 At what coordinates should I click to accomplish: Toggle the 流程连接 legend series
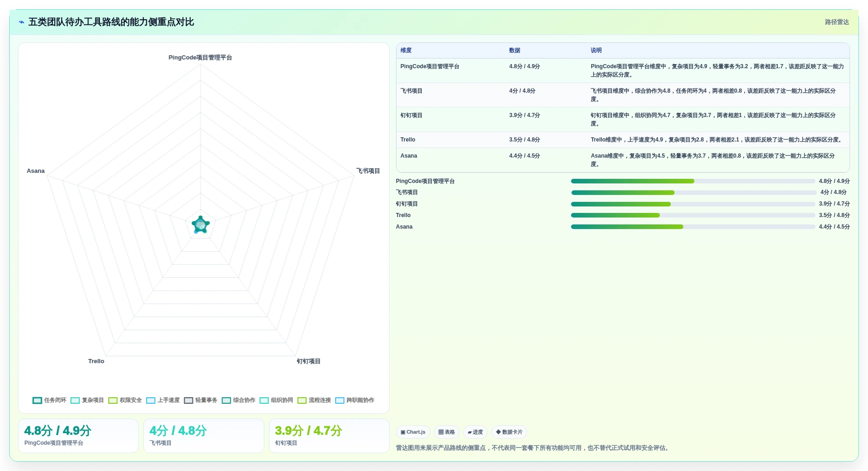pyautogui.click(x=314, y=400)
